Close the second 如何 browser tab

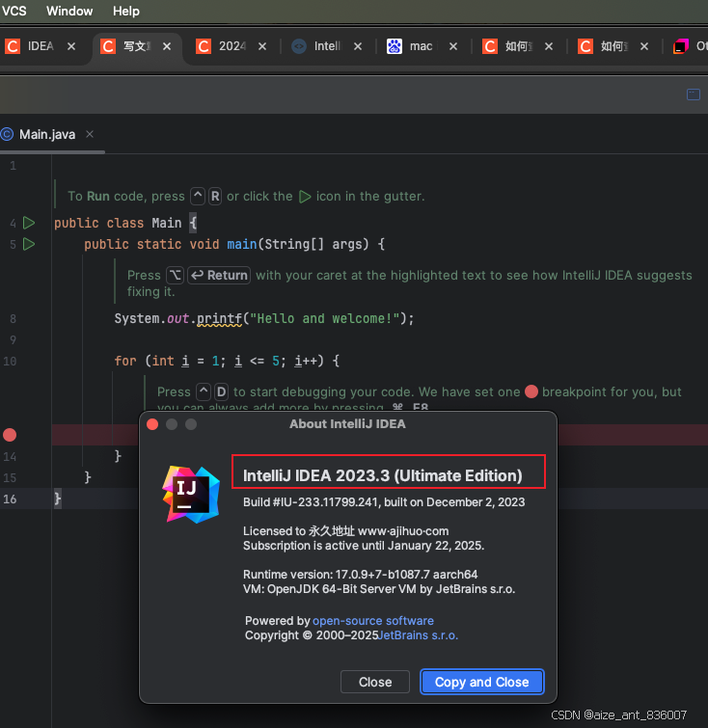click(644, 46)
